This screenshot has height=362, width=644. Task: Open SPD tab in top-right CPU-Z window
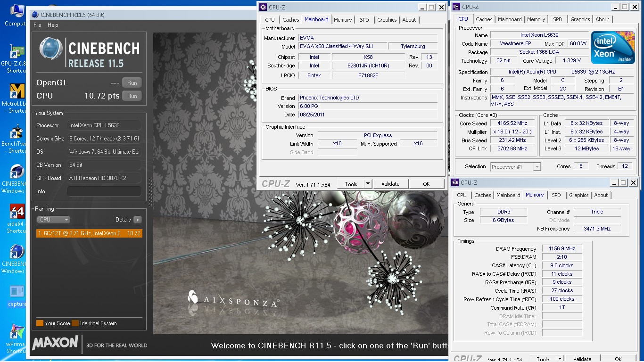(558, 19)
